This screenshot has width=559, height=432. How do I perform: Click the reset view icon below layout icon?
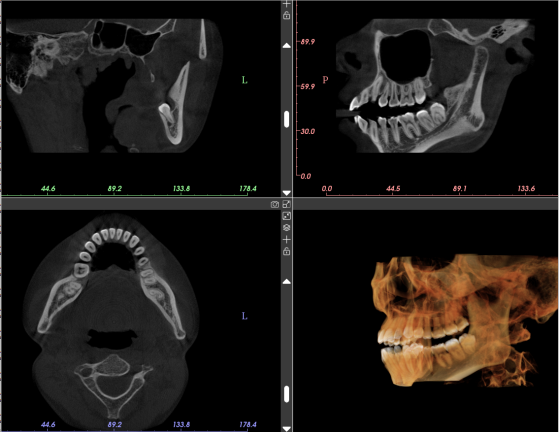[287, 216]
